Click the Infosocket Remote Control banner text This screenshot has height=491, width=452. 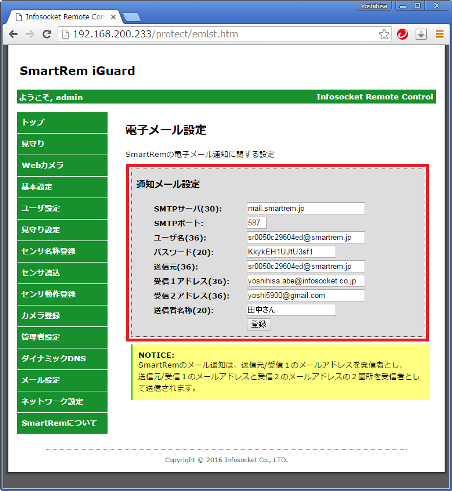(x=375, y=97)
